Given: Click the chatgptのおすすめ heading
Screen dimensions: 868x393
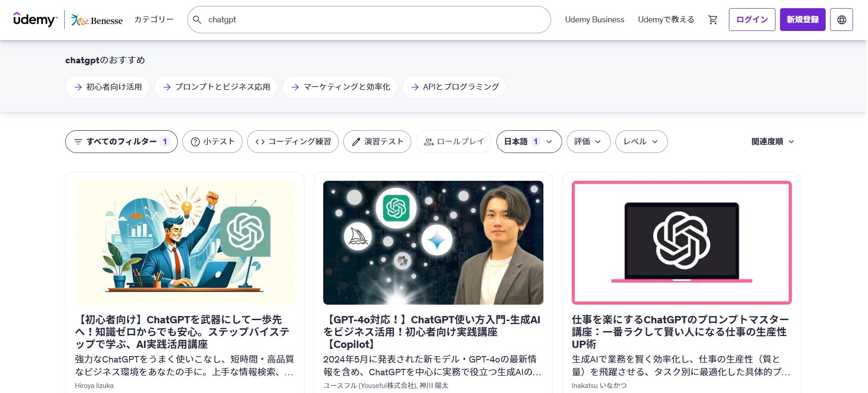Looking at the screenshot, I should pos(105,60).
